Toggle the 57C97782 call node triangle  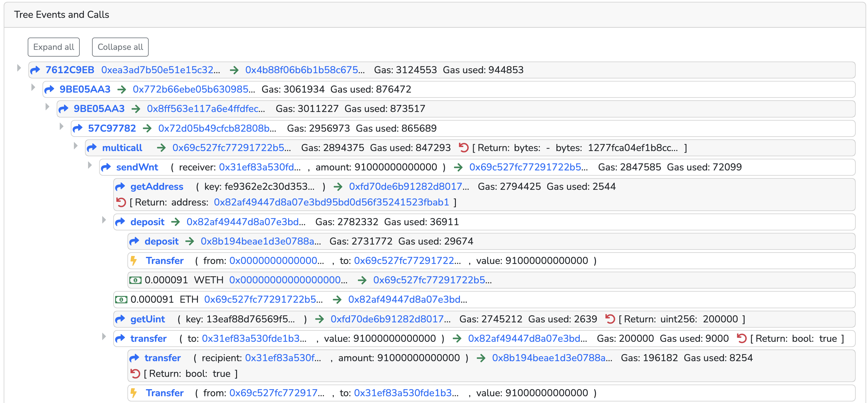62,126
